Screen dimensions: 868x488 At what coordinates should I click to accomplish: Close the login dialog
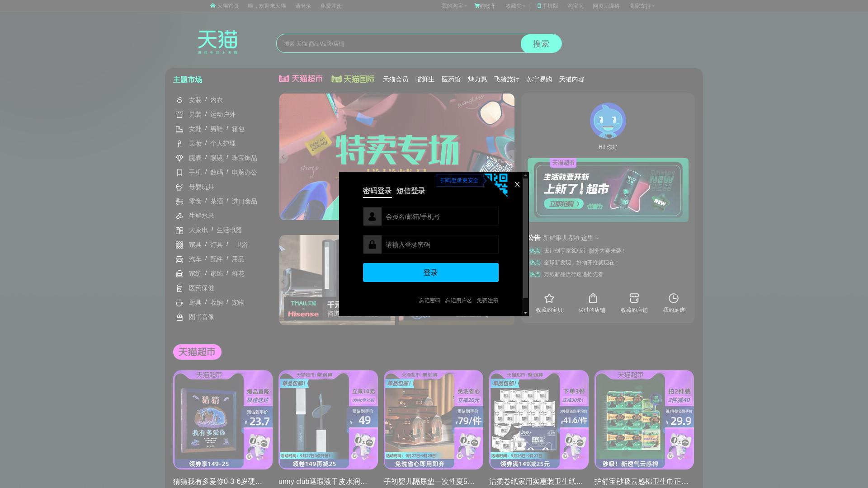pyautogui.click(x=517, y=184)
